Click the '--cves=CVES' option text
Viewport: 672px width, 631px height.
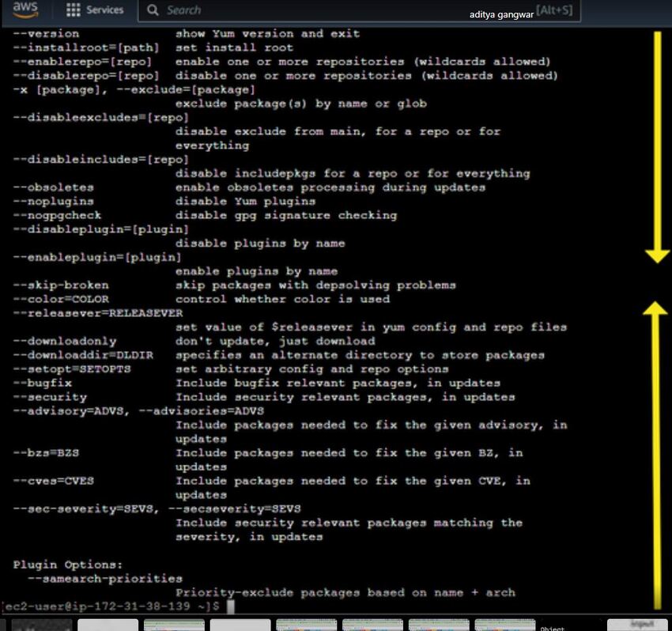coord(53,481)
